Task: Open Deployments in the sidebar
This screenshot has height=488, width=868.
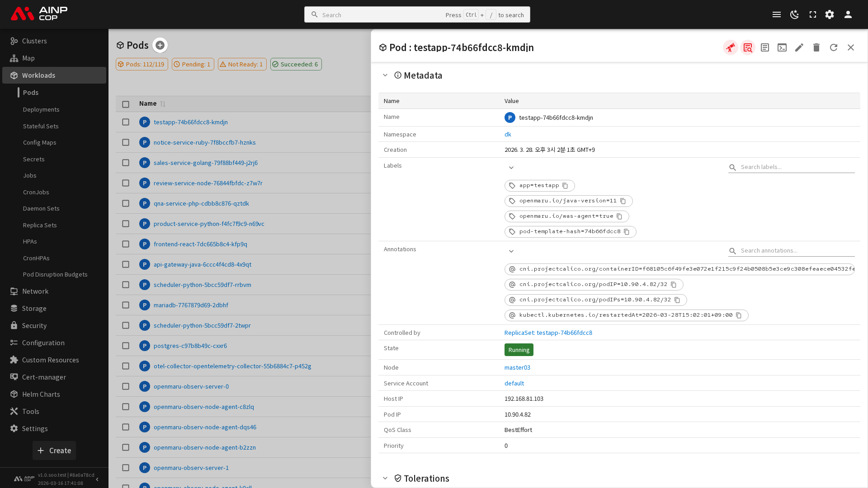Action: (41, 109)
